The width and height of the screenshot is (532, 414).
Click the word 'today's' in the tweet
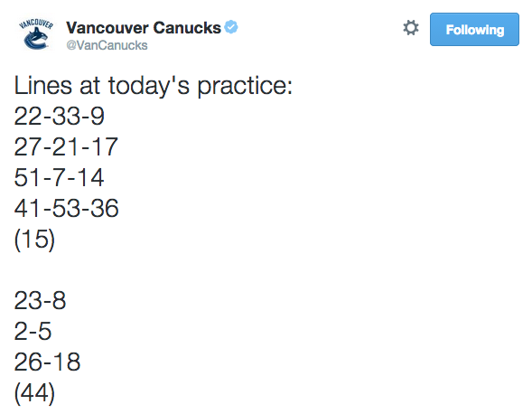[149, 86]
